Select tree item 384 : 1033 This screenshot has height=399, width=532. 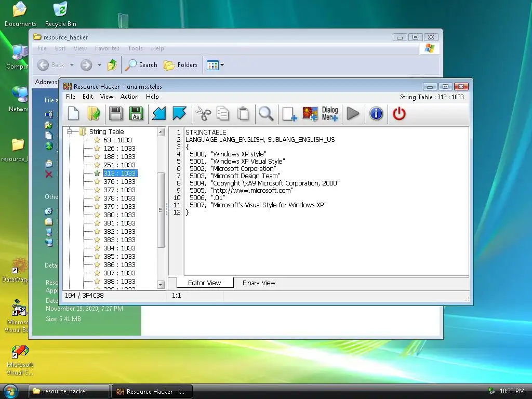point(119,248)
